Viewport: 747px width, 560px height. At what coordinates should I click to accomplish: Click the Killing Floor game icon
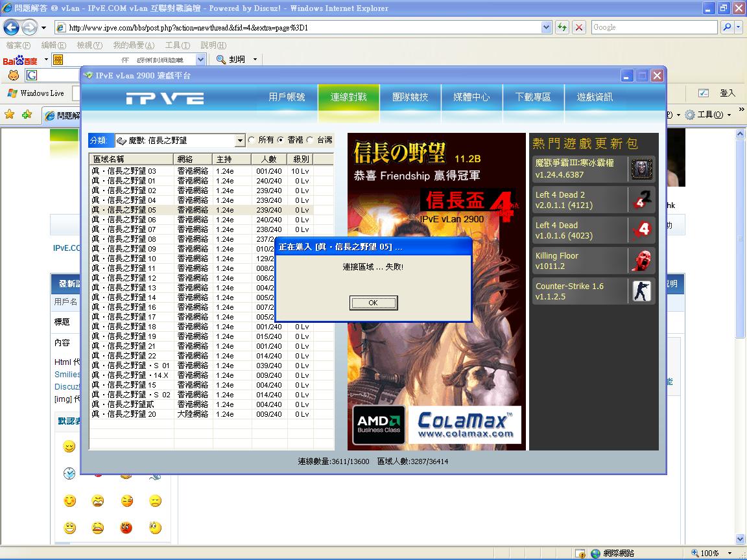tap(641, 261)
